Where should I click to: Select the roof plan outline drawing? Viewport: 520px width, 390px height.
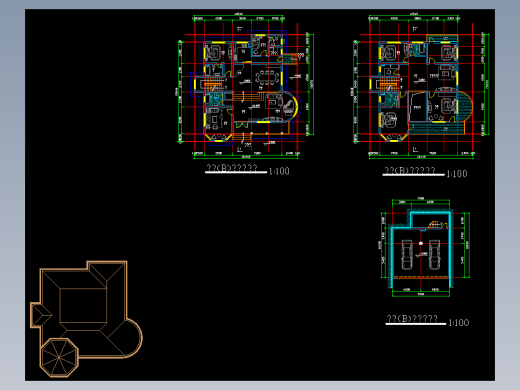[86, 319]
